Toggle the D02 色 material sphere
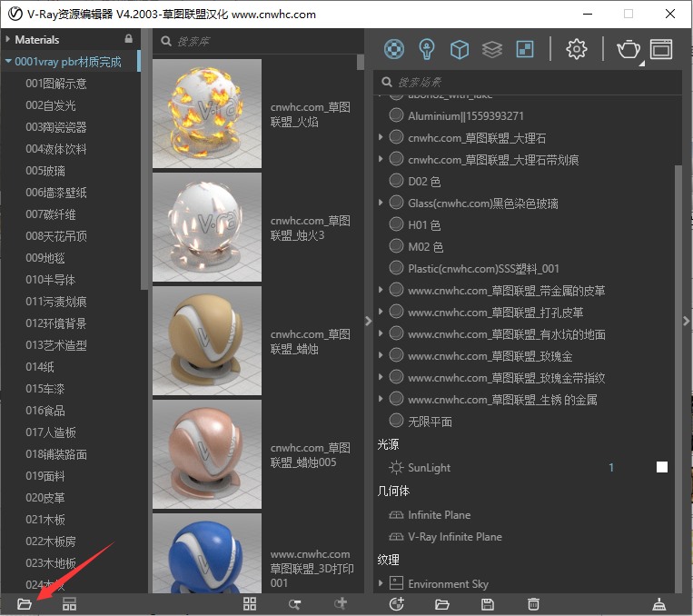Image resolution: width=693 pixels, height=616 pixels. point(396,181)
